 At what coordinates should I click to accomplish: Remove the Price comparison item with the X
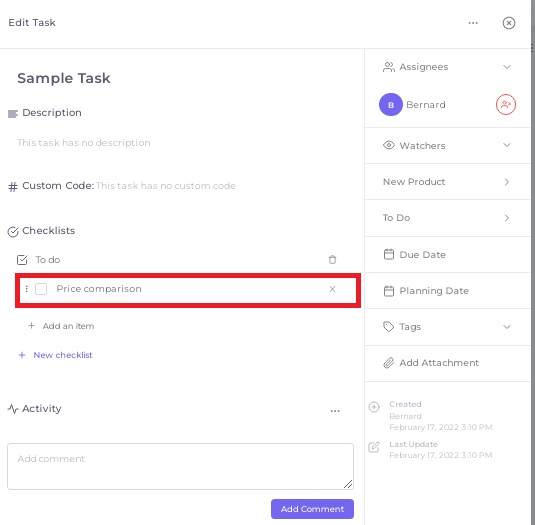[332, 289]
